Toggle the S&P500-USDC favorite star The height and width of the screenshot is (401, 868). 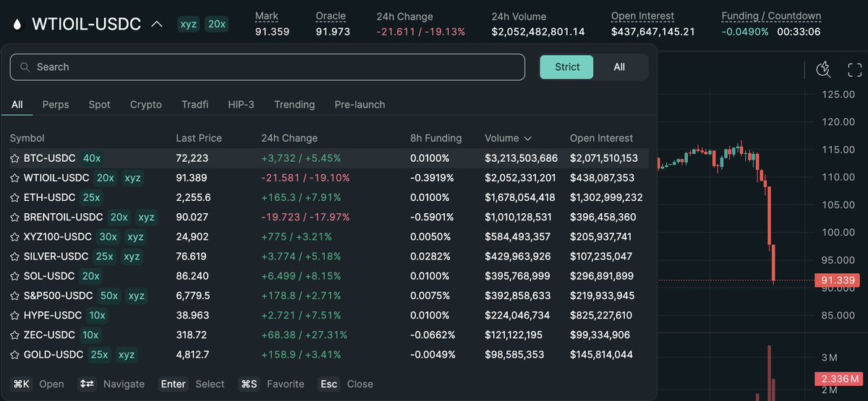(x=14, y=296)
